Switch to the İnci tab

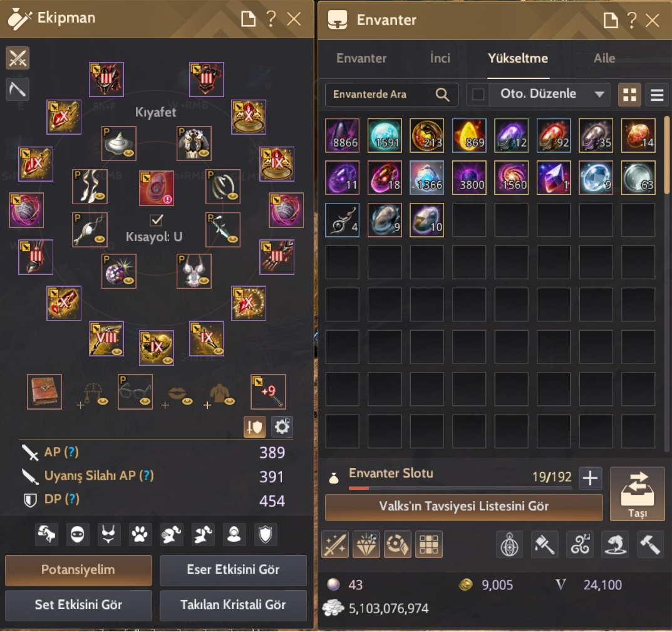tap(440, 58)
